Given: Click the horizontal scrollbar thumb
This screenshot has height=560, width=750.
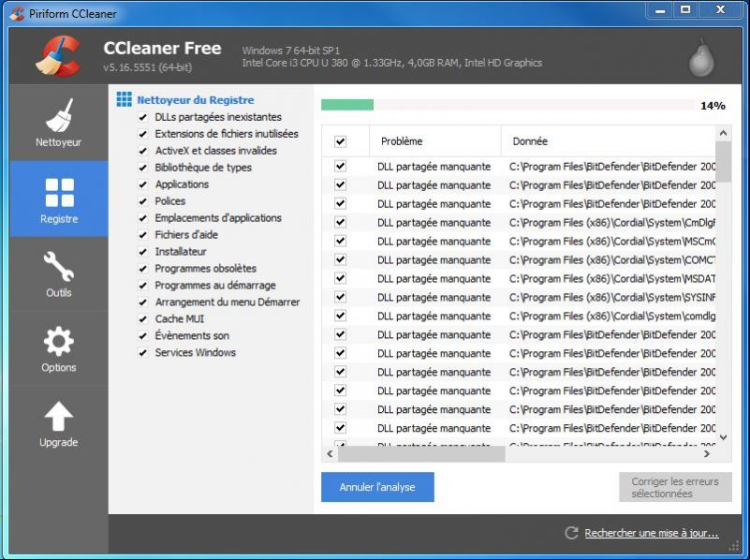Looking at the screenshot, I should click(x=421, y=454).
